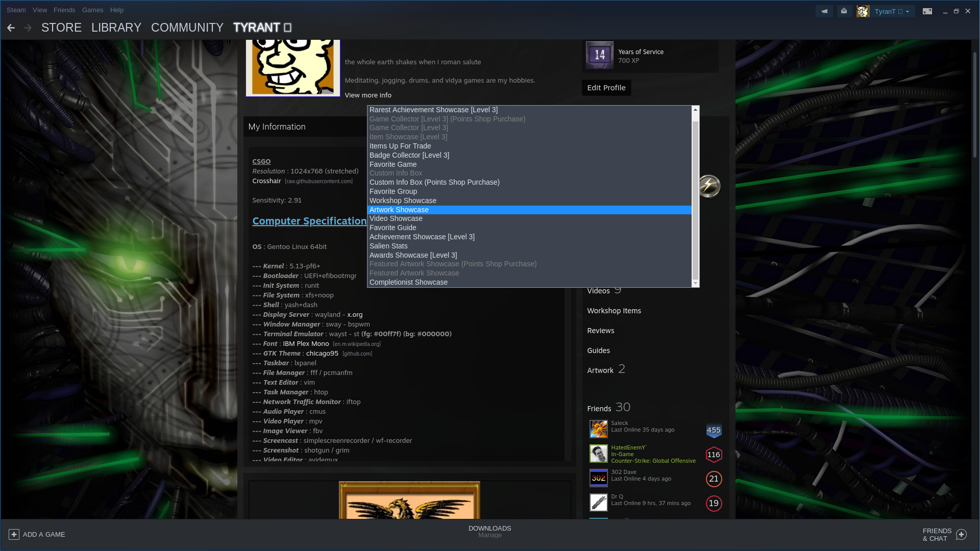Open the View menu
980x551 pixels.
coord(40,10)
